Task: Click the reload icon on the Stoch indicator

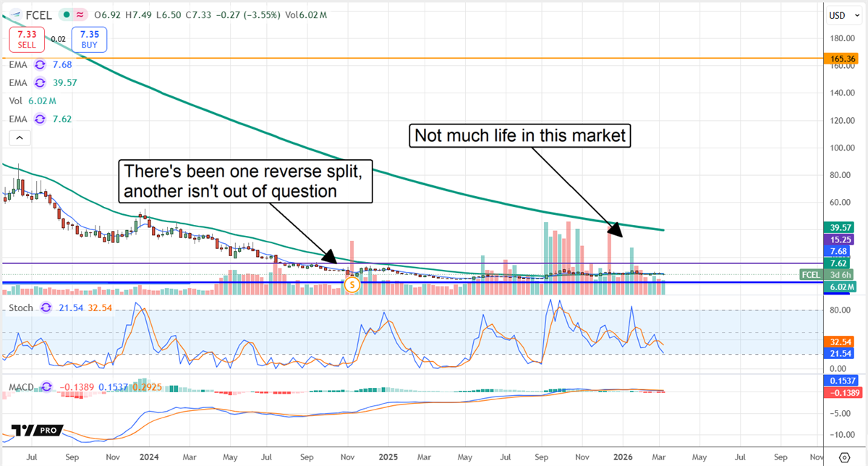Action: click(x=45, y=308)
